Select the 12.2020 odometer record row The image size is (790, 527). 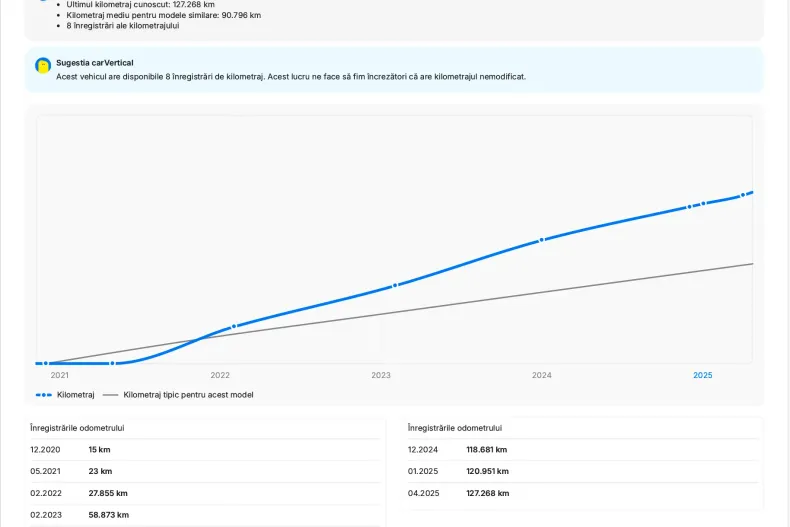coord(204,450)
